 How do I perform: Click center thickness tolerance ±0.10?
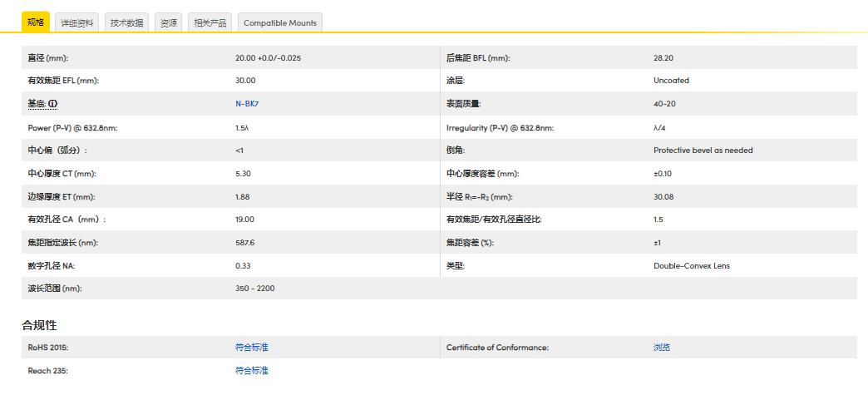(662, 174)
